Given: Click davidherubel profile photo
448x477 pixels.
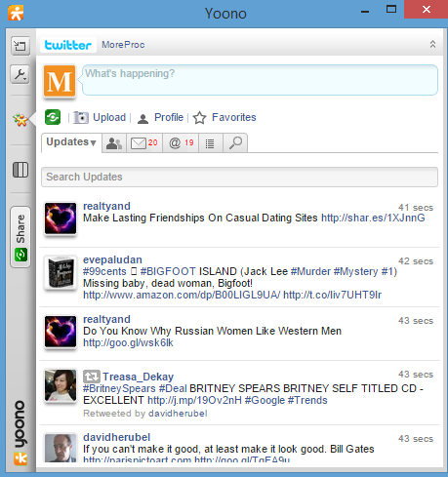Looking at the screenshot, I should click(x=61, y=448).
